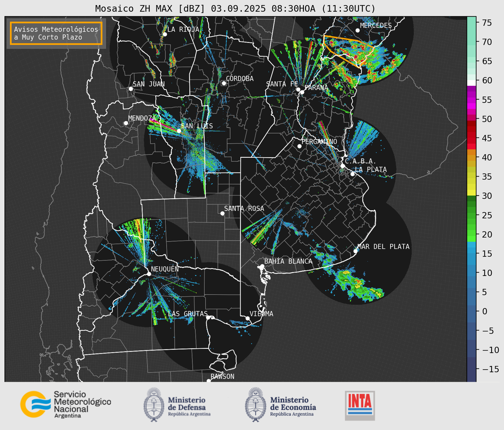Image resolution: width=504 pixels, height=430 pixels.
Task: Click the 0 tick label on color bar
Action: 485,311
